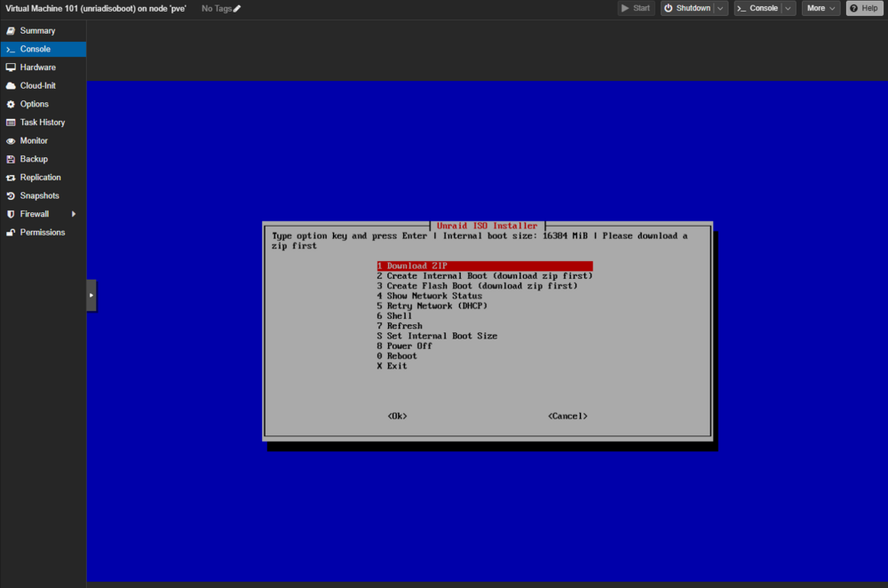The width and height of the screenshot is (888, 588).
Task: Click the Start play triangle icon
Action: (x=625, y=8)
